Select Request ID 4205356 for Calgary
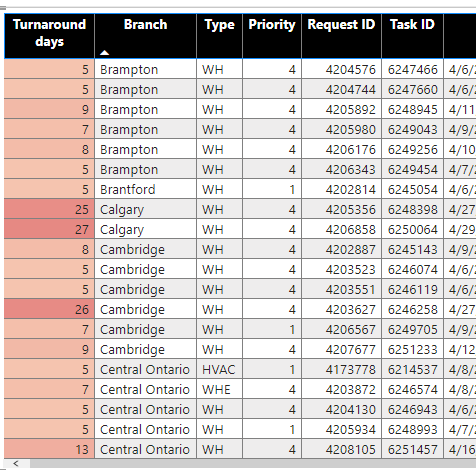Viewport: 476px width, 470px height. (x=341, y=209)
